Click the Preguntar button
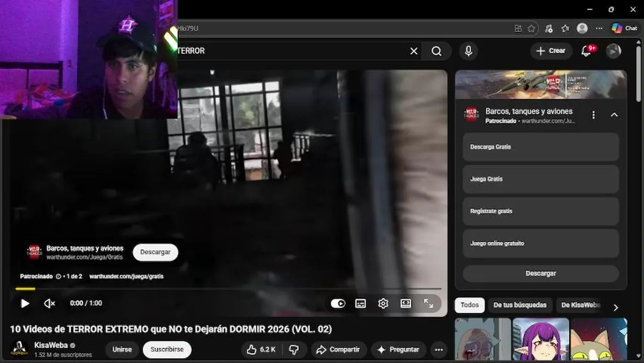The height and width of the screenshot is (363, 644). click(x=399, y=349)
